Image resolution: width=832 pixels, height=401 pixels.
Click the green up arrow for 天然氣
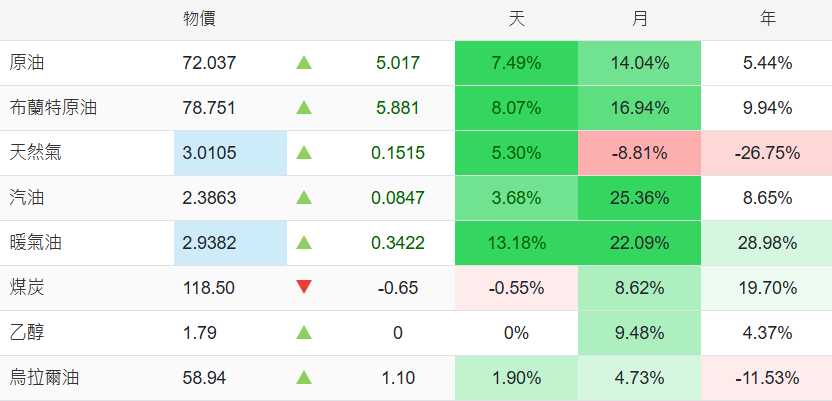click(x=304, y=153)
